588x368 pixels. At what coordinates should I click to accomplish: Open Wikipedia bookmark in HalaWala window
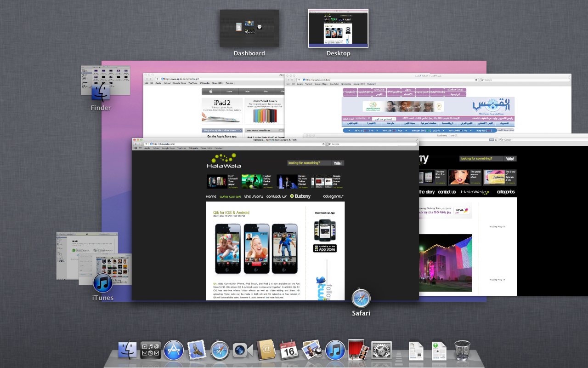coord(193,148)
